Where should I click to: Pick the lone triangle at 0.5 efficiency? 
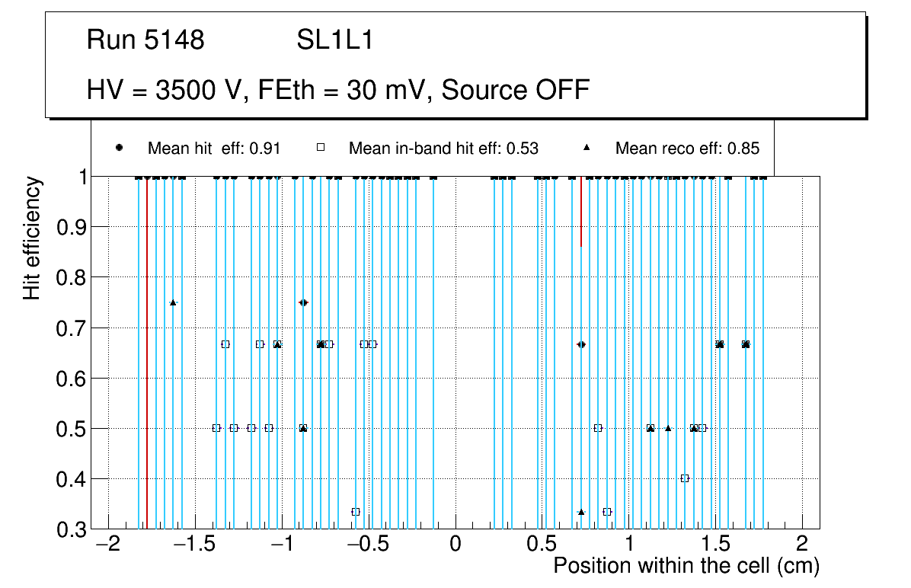[x=668, y=428]
